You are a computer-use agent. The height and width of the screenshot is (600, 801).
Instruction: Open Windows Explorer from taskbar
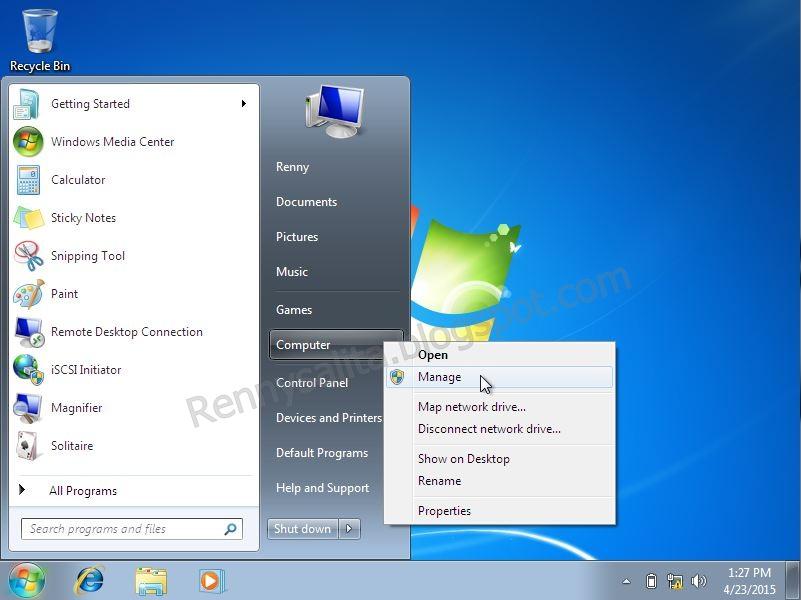coord(151,581)
